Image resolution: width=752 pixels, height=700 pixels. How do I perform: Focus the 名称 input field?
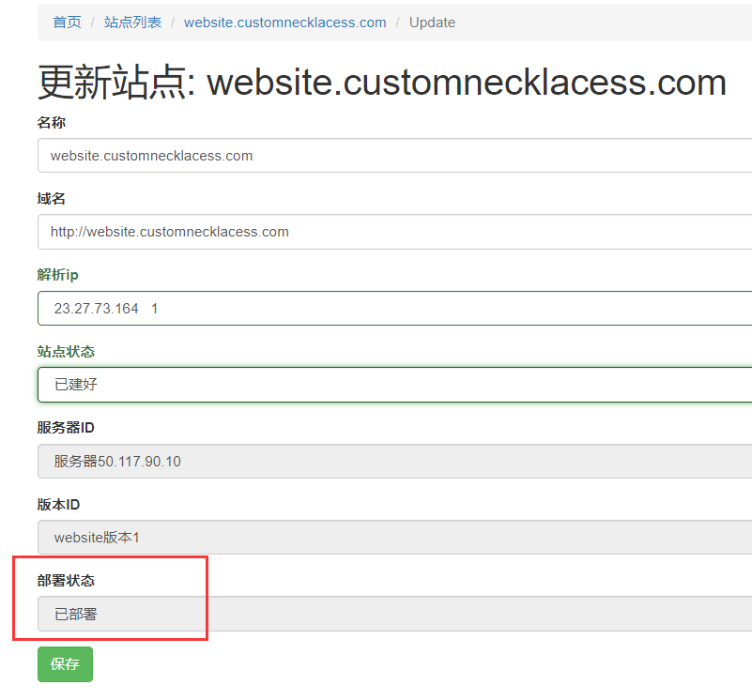point(394,156)
